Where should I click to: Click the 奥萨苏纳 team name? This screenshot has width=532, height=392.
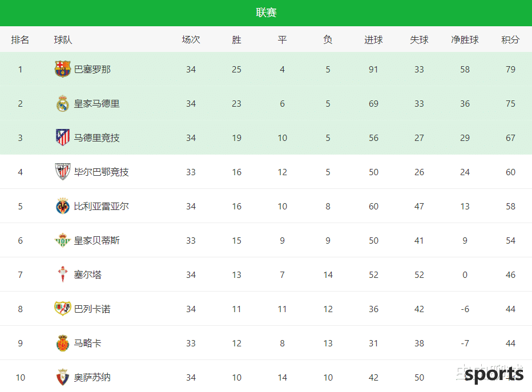click(92, 377)
